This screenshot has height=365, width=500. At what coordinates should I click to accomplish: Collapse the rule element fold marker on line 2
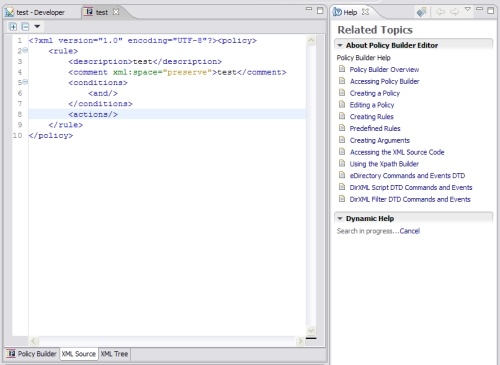coord(25,51)
